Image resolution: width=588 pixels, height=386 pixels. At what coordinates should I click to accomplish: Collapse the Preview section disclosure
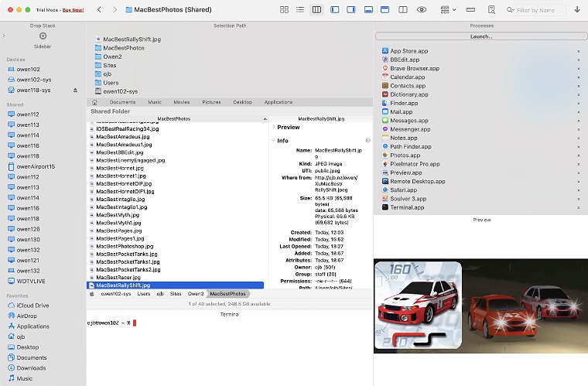click(273, 127)
